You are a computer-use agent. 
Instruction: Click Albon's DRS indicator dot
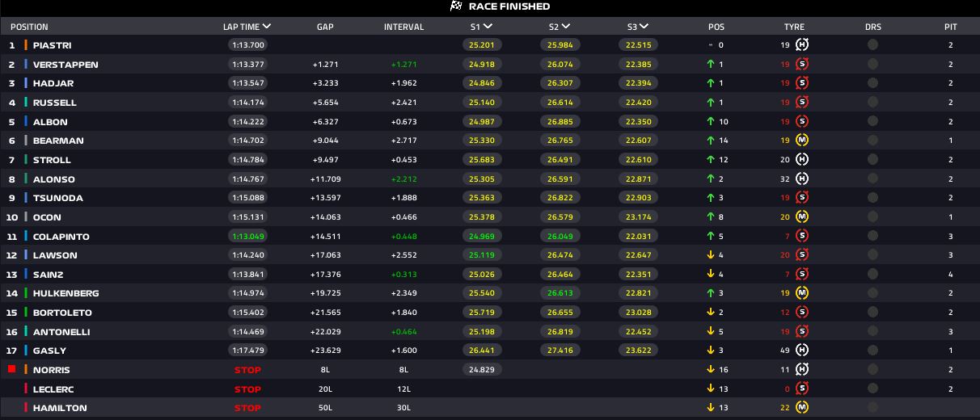pos(872,122)
